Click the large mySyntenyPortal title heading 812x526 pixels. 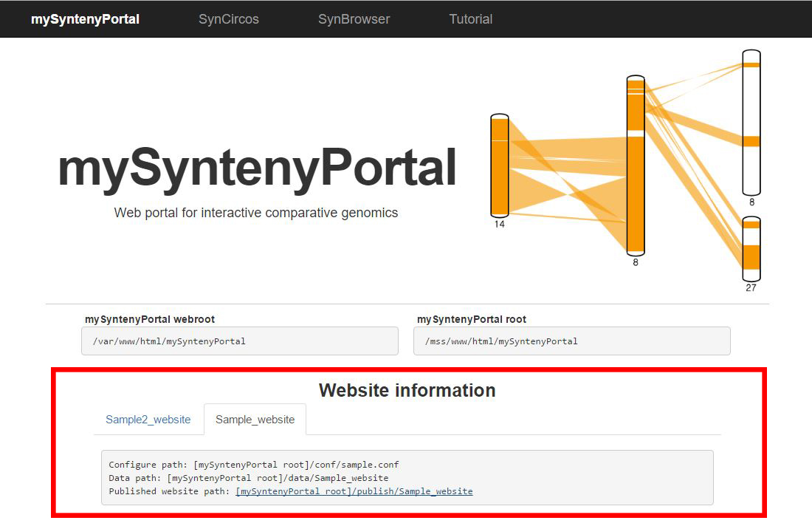(x=256, y=168)
